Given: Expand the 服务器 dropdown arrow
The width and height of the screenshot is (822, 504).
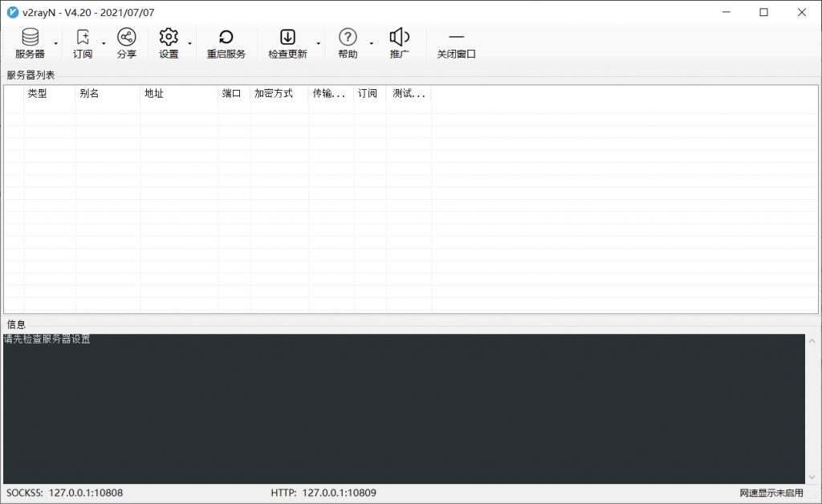Looking at the screenshot, I should pos(55,43).
